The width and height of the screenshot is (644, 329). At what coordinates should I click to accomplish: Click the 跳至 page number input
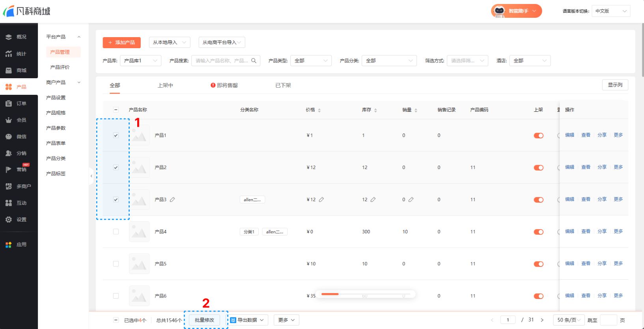pyautogui.click(x=608, y=320)
